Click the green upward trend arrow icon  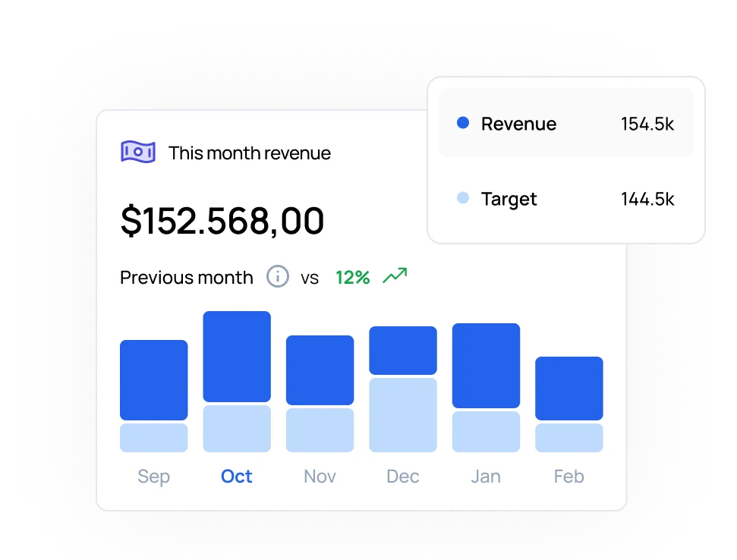pyautogui.click(x=395, y=276)
